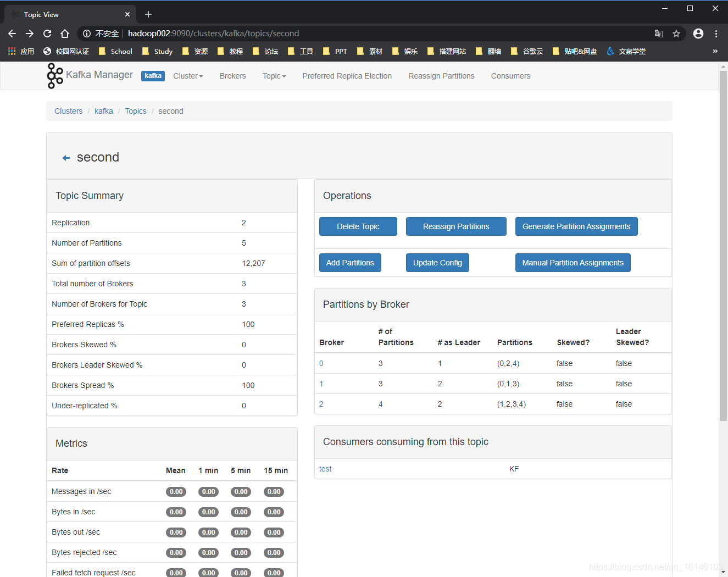Reload the page with the refresh icon
The image size is (728, 577).
(47, 34)
